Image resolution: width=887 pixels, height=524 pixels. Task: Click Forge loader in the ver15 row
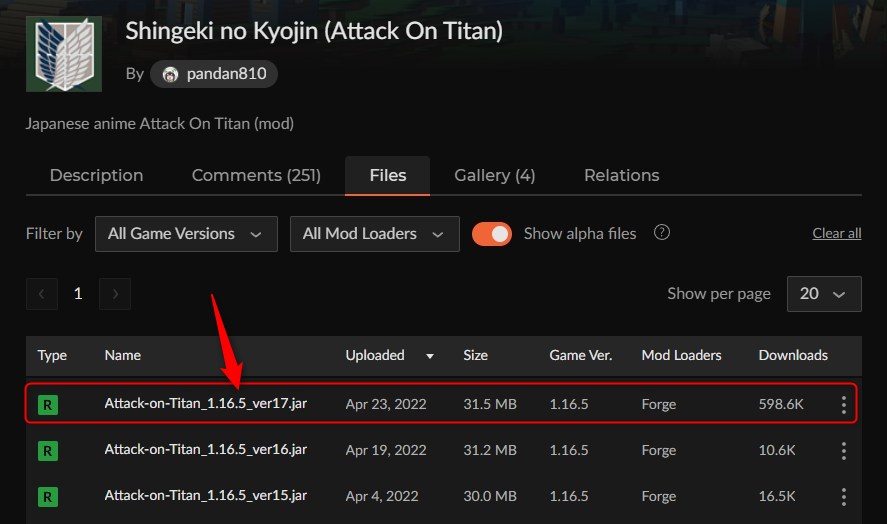659,496
